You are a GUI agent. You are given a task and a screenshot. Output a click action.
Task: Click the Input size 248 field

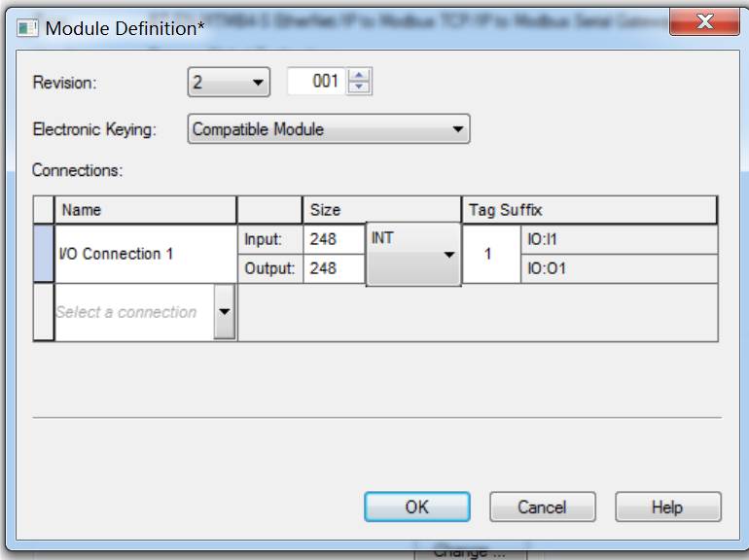(x=334, y=239)
